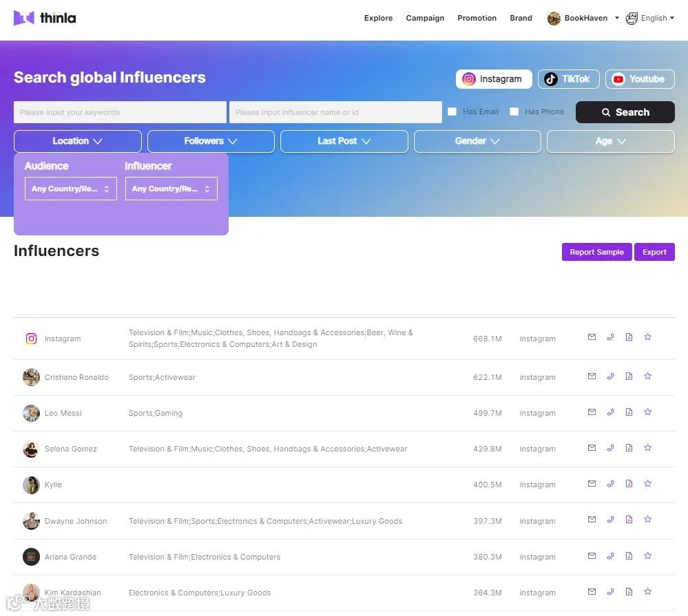The height and width of the screenshot is (616, 688).
Task: Open Audience country/region selector
Action: pos(71,189)
